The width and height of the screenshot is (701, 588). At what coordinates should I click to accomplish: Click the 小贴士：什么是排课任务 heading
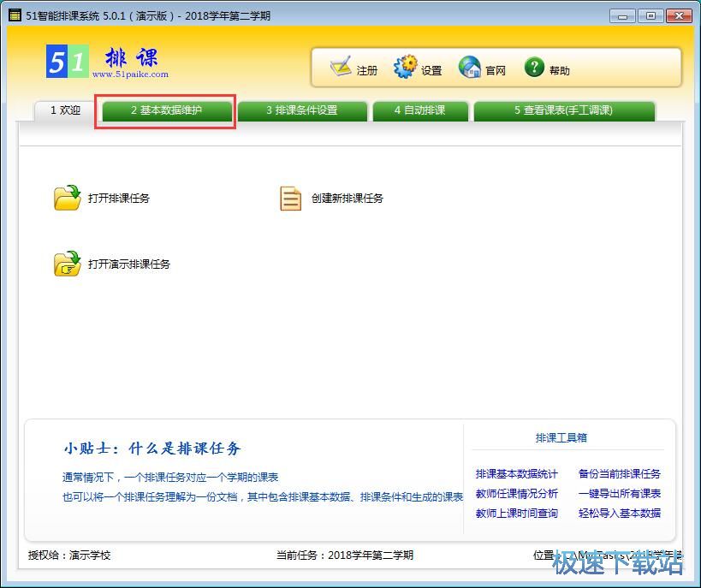point(152,448)
